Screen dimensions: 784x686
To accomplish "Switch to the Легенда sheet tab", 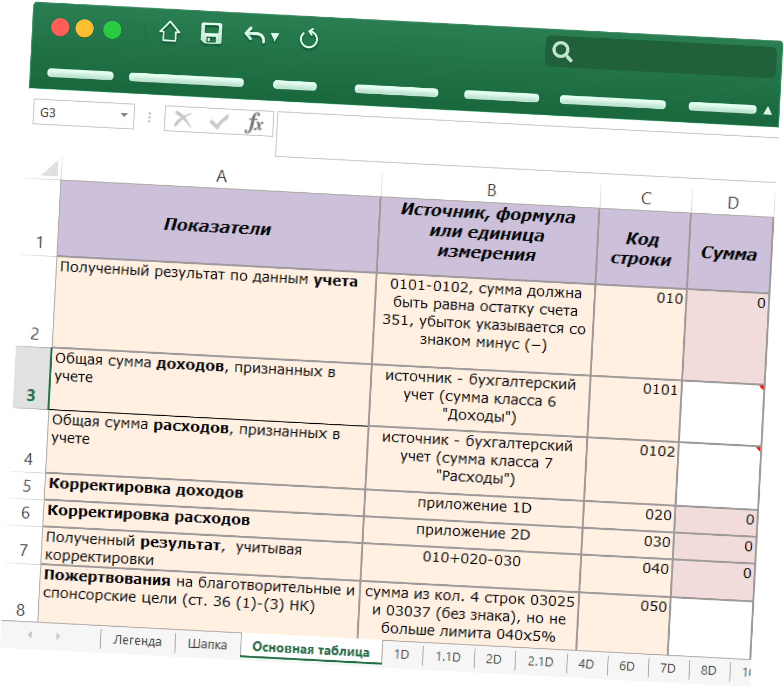I will pyautogui.click(x=137, y=641).
